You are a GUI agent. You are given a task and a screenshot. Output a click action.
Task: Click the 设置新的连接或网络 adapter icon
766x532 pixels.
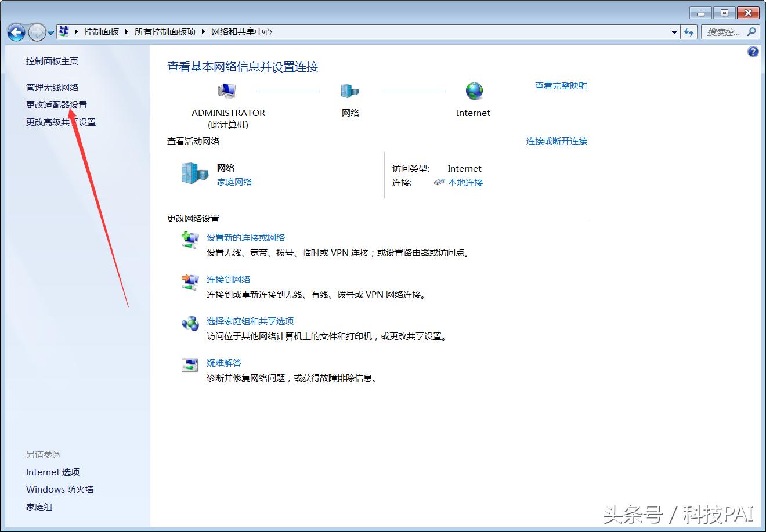[x=190, y=240]
